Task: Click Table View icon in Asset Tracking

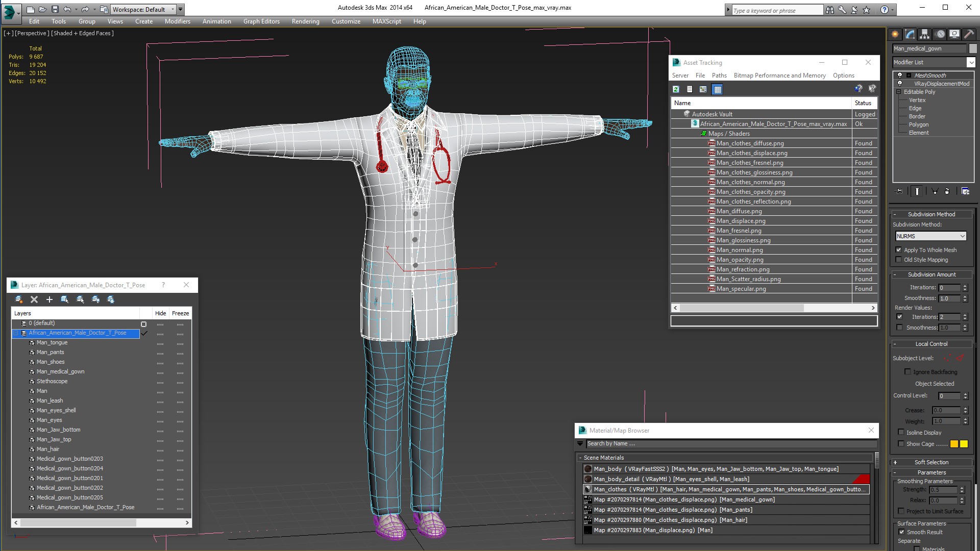Action: (718, 89)
